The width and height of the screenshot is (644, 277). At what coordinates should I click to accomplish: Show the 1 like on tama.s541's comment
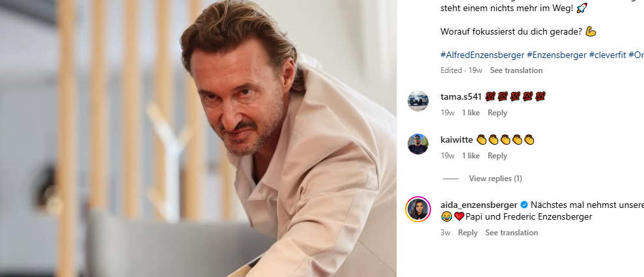tap(471, 113)
